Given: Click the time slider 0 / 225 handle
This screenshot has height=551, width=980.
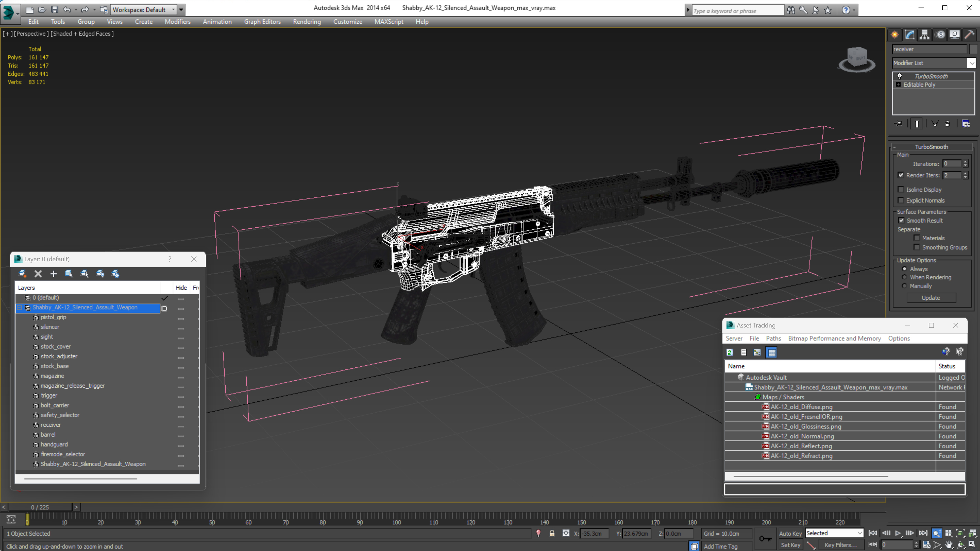Looking at the screenshot, I should point(40,507).
